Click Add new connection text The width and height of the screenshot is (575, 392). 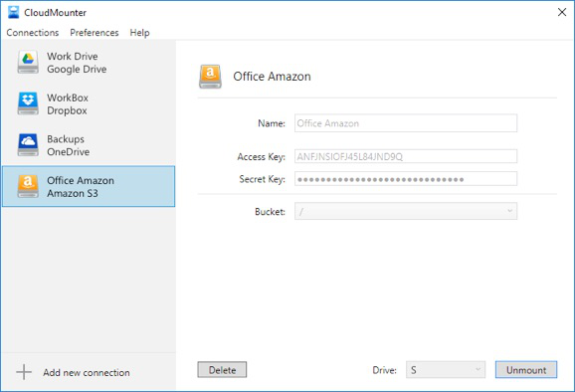tap(87, 372)
